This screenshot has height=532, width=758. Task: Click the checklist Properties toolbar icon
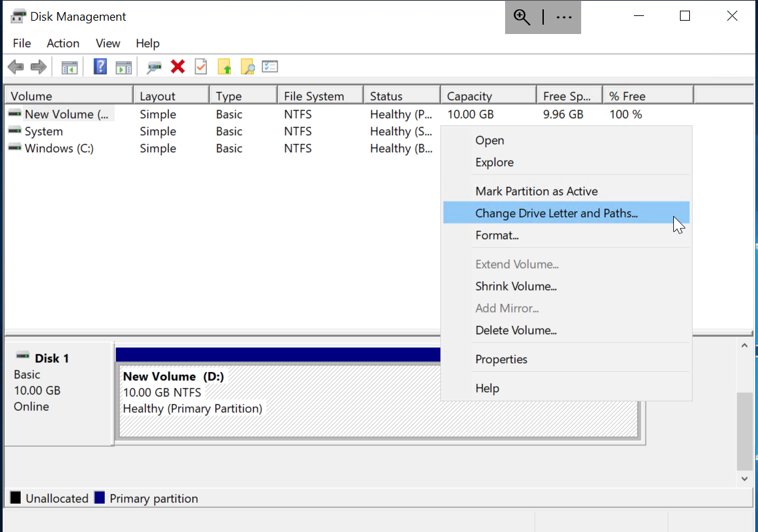270,66
